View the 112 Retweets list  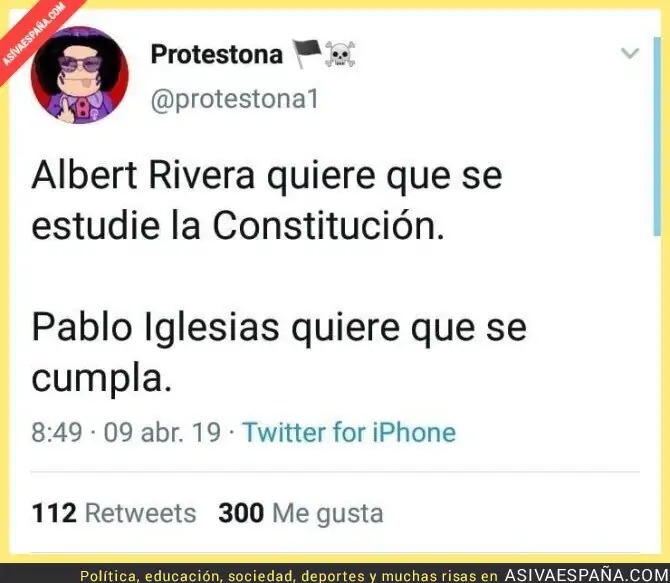[x=114, y=513]
